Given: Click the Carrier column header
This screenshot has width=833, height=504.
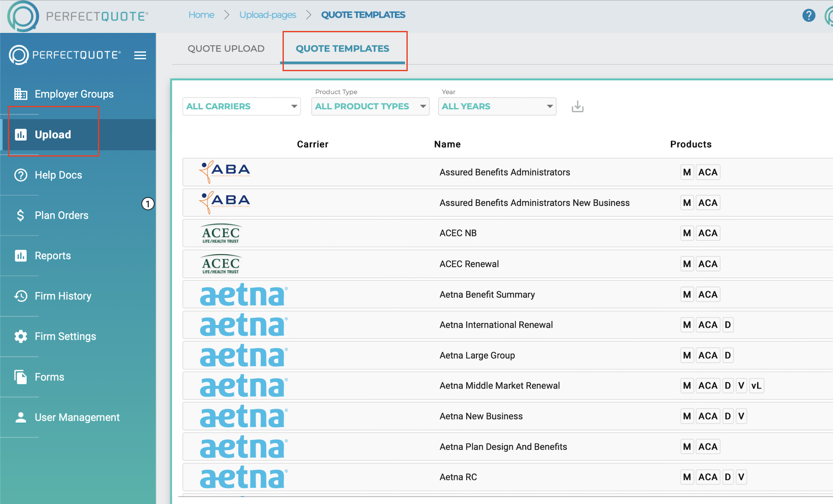Looking at the screenshot, I should 313,144.
